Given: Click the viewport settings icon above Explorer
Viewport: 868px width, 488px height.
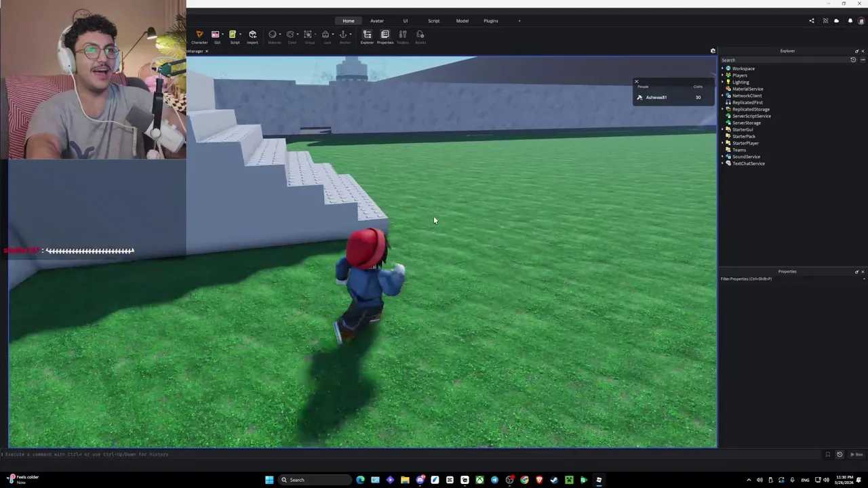Looking at the screenshot, I should tap(713, 52).
